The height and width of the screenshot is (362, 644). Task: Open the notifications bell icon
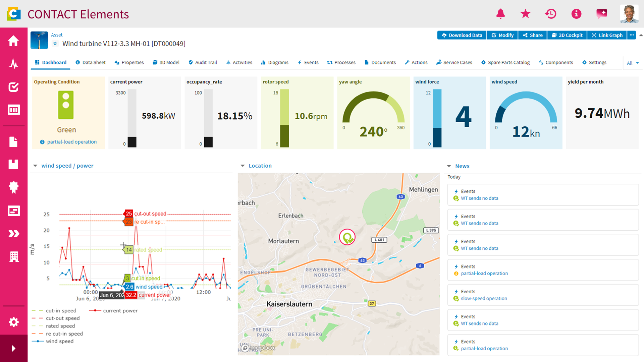click(500, 14)
